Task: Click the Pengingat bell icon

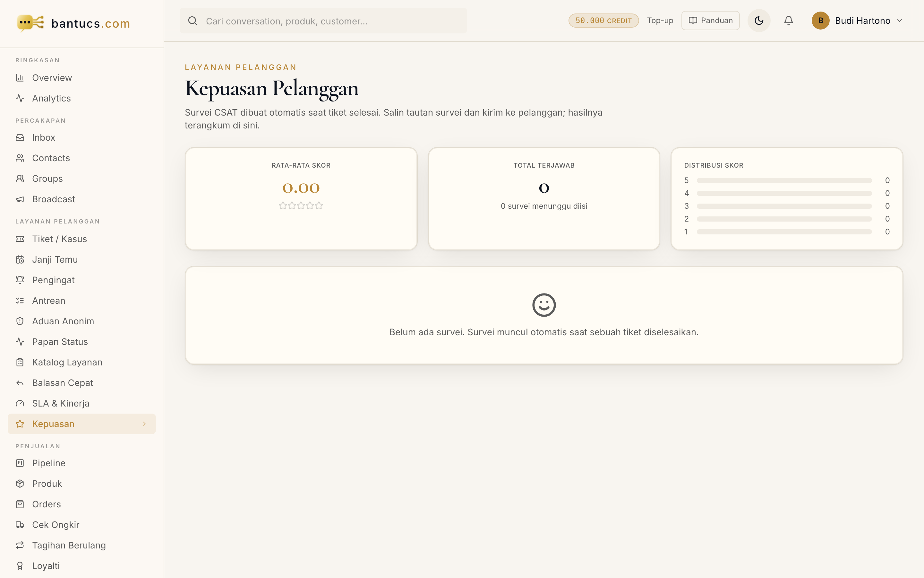Action: click(x=20, y=280)
